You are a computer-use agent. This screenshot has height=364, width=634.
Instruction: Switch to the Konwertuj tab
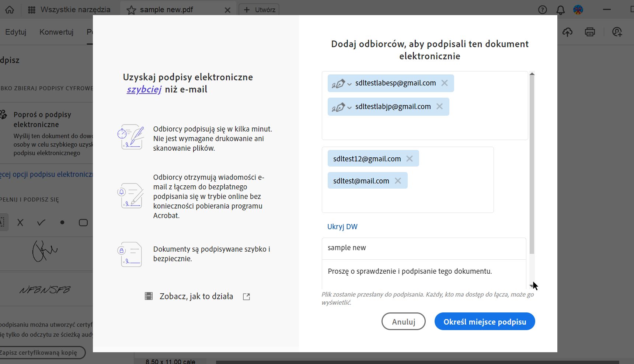click(56, 32)
